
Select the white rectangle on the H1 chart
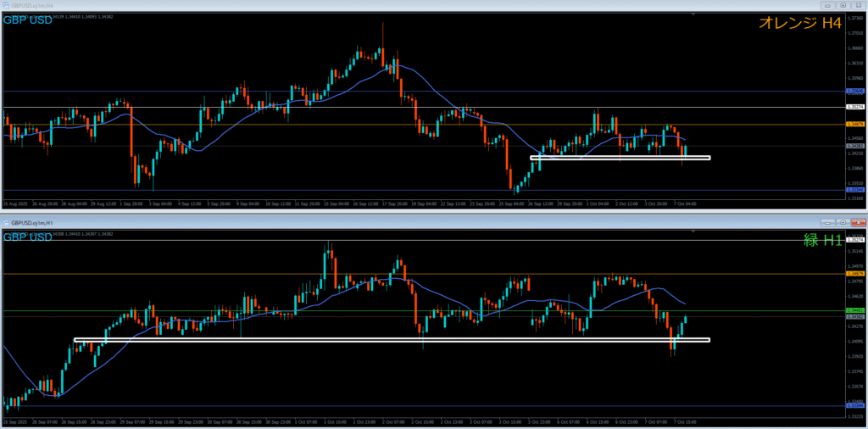(391, 340)
